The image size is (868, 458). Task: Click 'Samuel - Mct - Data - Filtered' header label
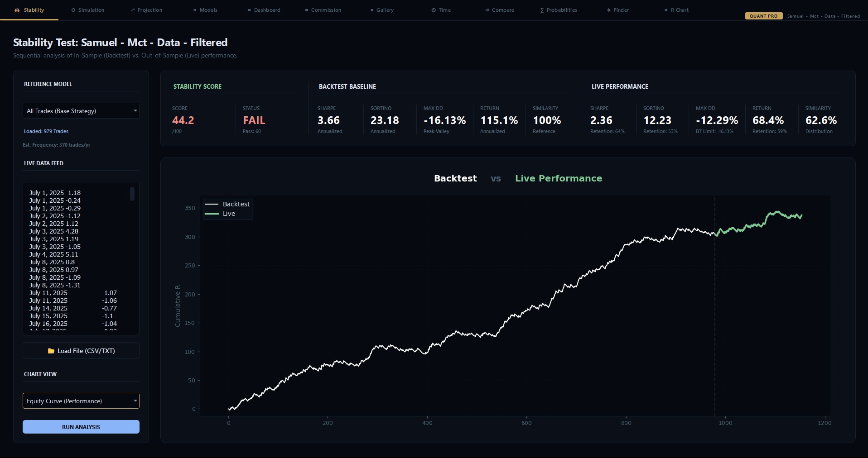[x=823, y=16]
